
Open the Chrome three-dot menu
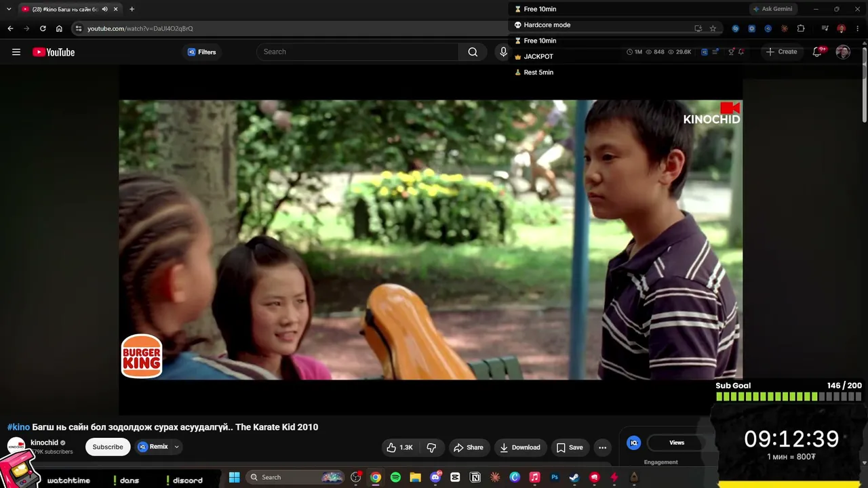[x=858, y=28]
